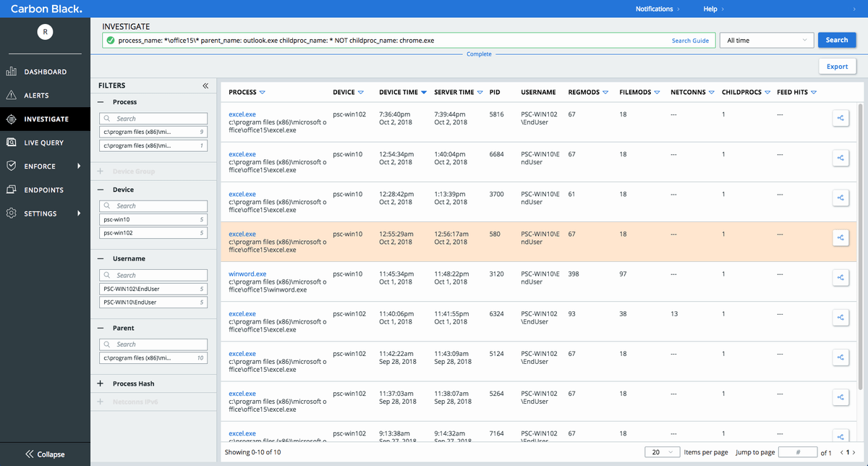Open process tree for PID 5124
This screenshot has height=466, width=868.
(841, 357)
